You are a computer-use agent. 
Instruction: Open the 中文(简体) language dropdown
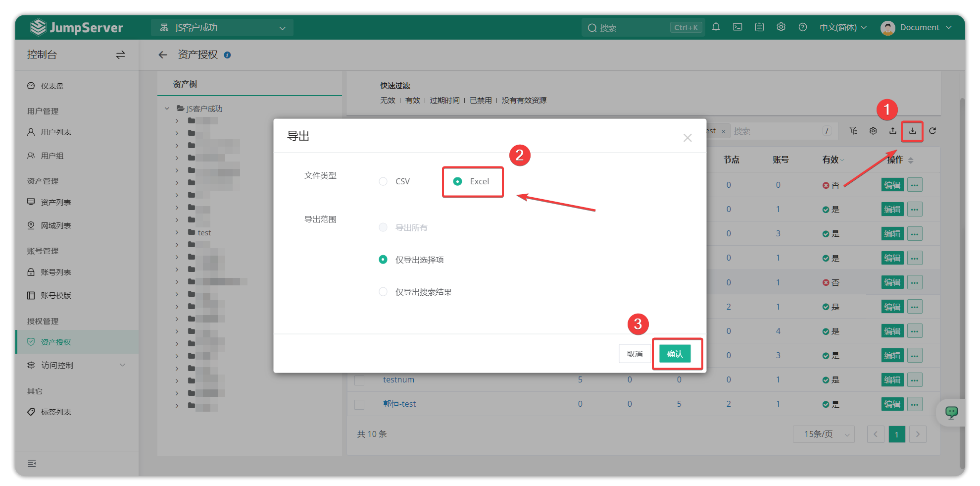point(843,27)
